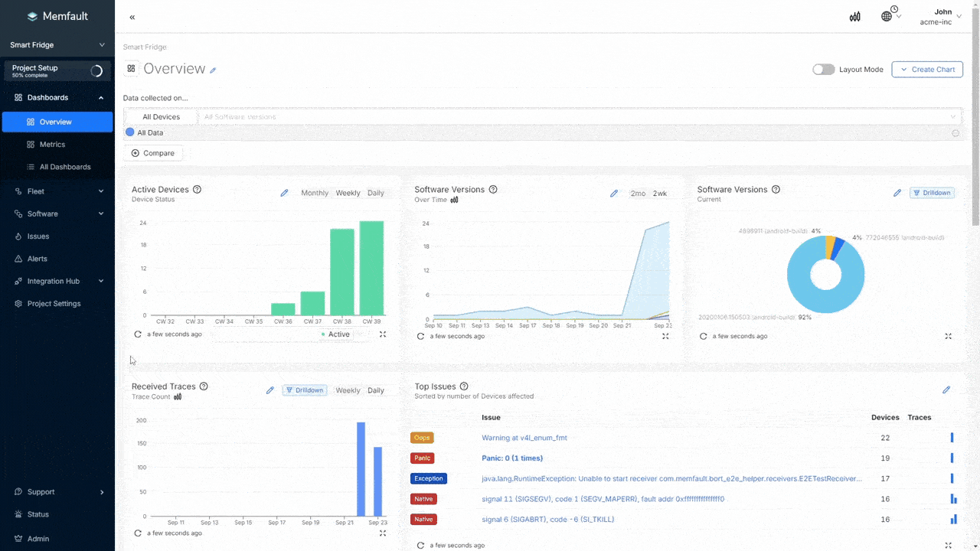Open the Warning at v4l_enum_fmt issue
Viewport: 980px width, 551px height.
click(524, 438)
